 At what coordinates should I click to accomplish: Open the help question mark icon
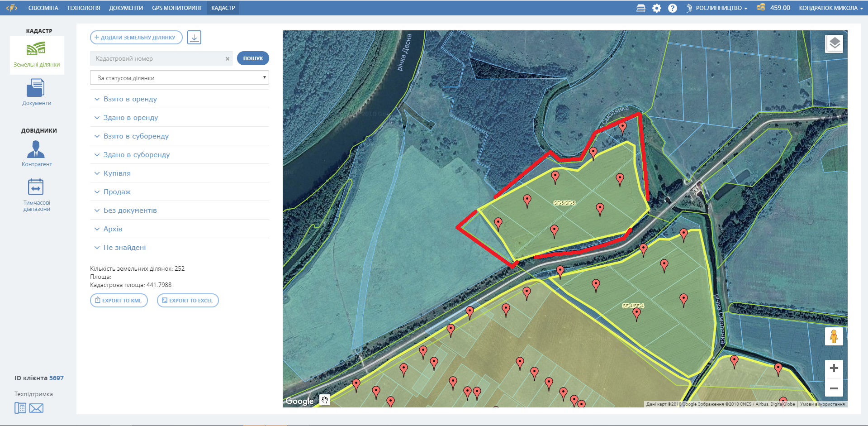pyautogui.click(x=672, y=8)
